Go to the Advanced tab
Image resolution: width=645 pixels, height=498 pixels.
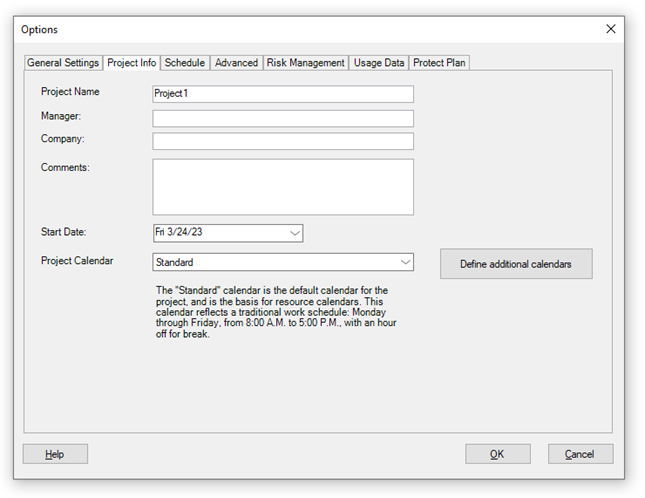[x=236, y=63]
